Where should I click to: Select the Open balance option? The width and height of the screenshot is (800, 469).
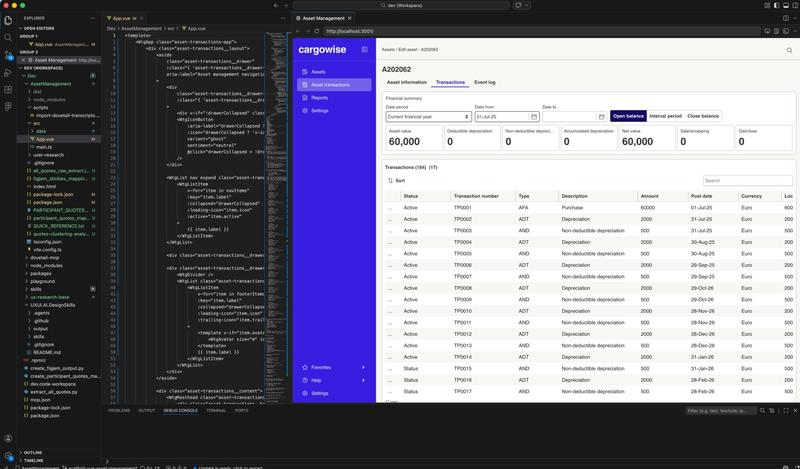[628, 116]
